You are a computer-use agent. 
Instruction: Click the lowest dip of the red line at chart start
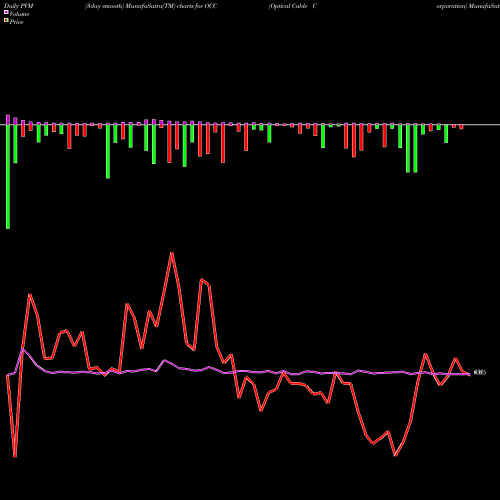click(15, 456)
